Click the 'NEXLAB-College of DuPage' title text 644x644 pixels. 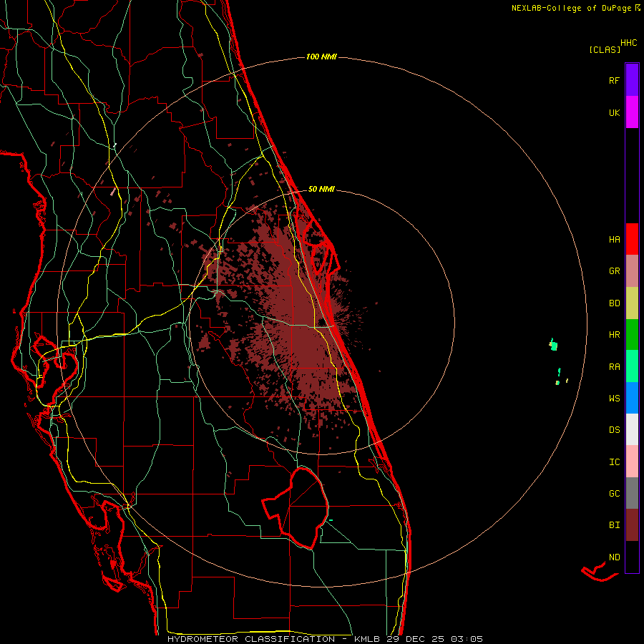[x=571, y=8]
